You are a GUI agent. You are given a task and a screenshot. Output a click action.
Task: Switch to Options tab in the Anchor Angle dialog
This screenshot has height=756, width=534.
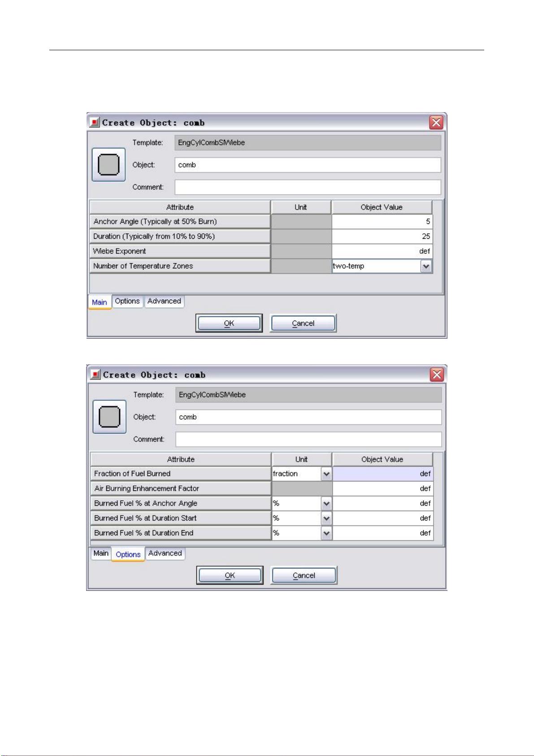pos(127,301)
